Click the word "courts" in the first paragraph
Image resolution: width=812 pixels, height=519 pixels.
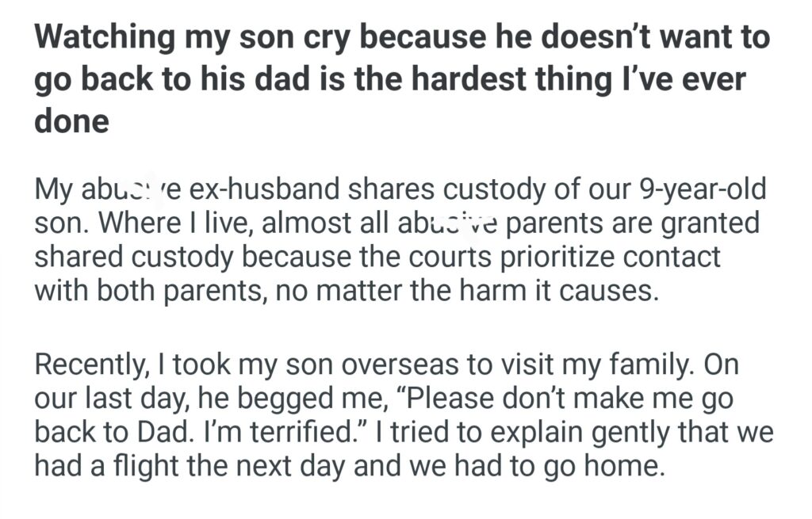417,257
